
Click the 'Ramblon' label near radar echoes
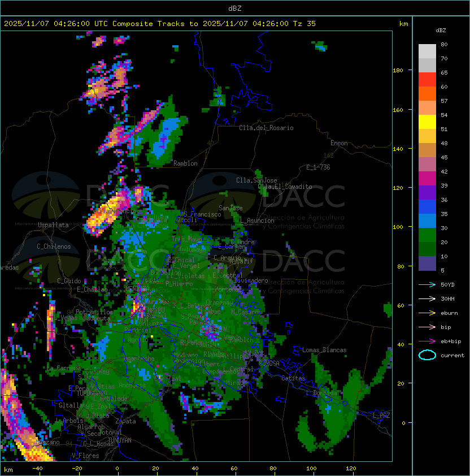pos(185,163)
